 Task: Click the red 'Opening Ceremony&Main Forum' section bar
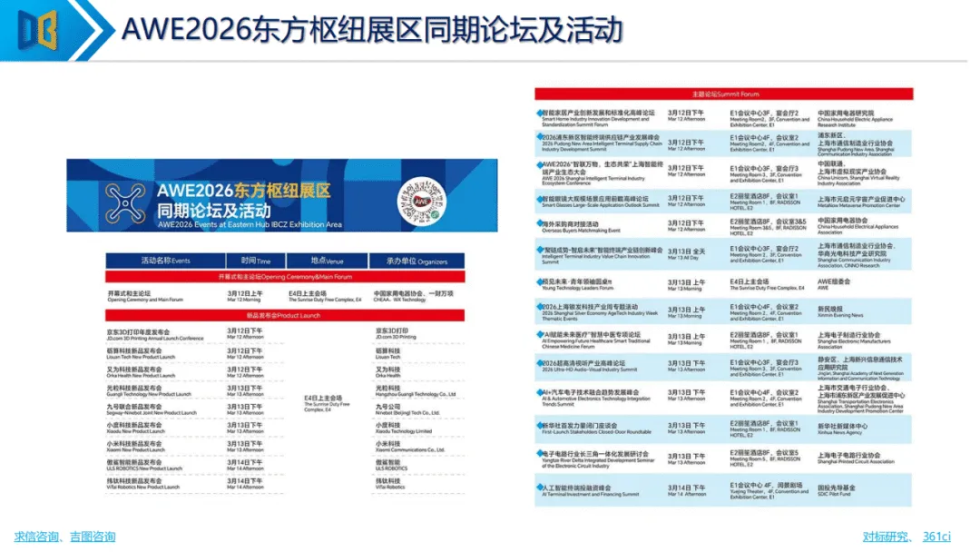285,276
